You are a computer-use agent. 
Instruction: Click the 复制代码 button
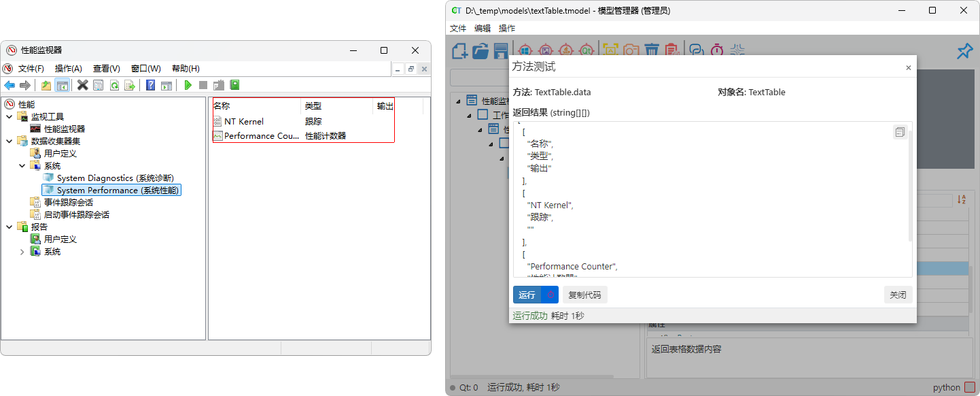coord(584,295)
